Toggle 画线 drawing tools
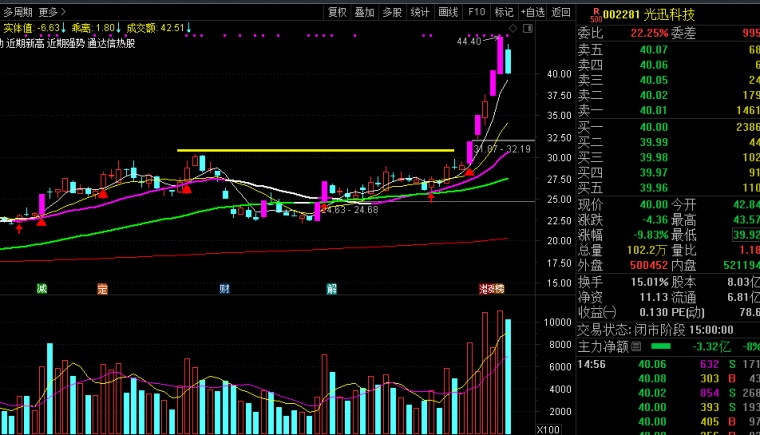This screenshot has width=760, height=435. tap(449, 12)
